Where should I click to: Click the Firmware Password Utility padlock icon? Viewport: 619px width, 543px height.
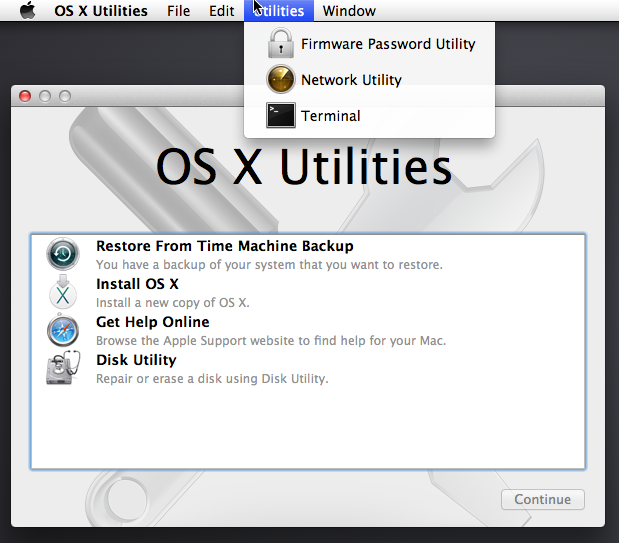(x=281, y=43)
